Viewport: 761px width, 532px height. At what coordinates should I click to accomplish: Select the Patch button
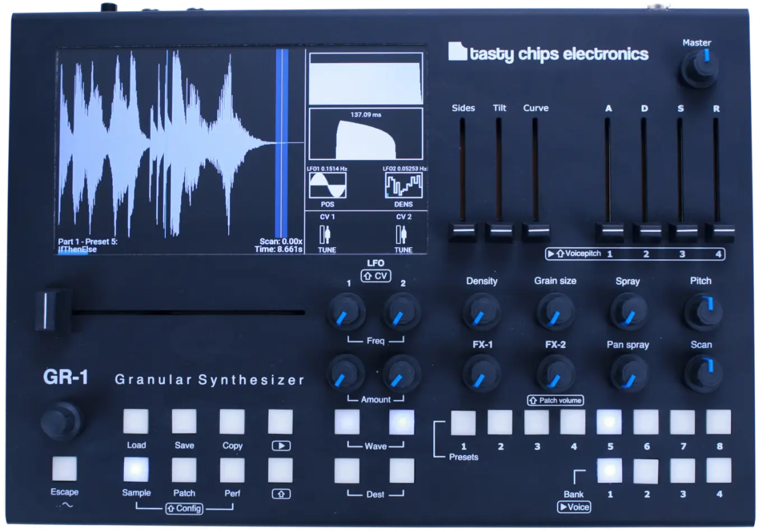(x=184, y=469)
